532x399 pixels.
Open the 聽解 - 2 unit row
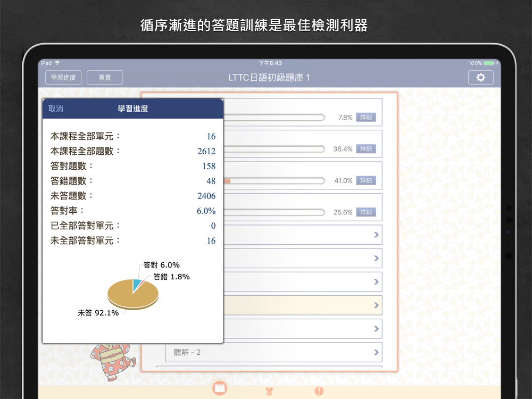274,352
